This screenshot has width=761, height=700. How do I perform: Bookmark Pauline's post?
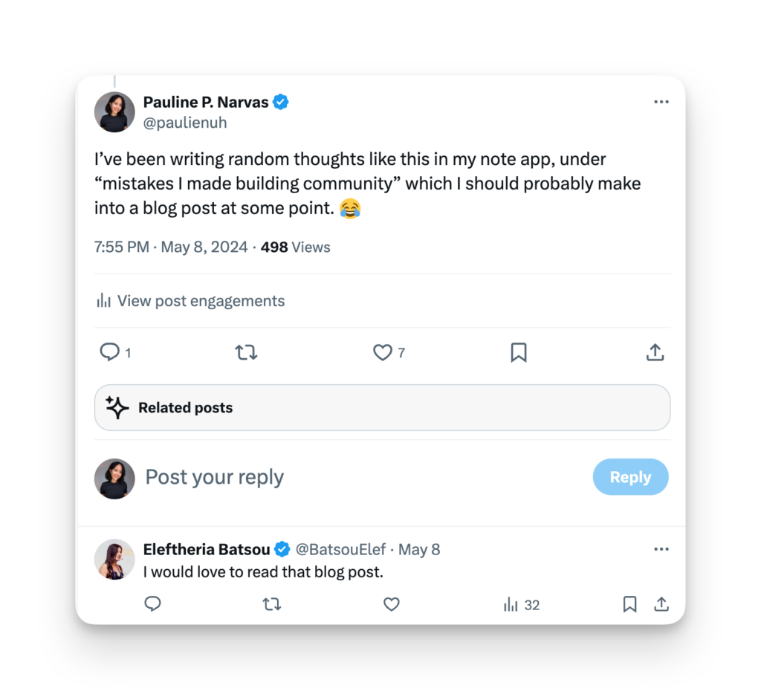[x=518, y=352]
